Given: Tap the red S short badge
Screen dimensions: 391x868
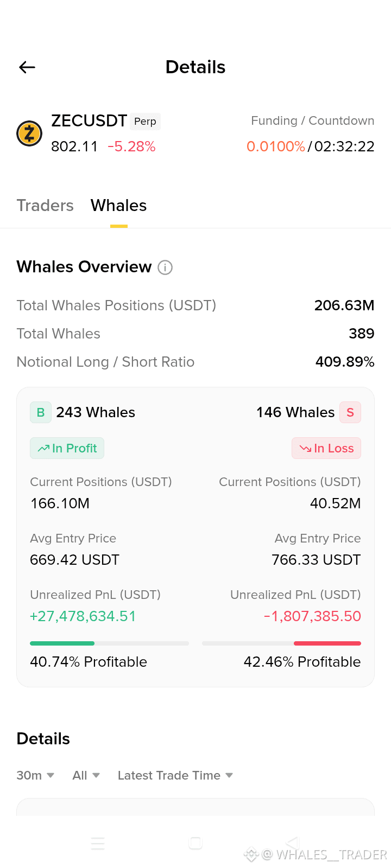Looking at the screenshot, I should 350,412.
